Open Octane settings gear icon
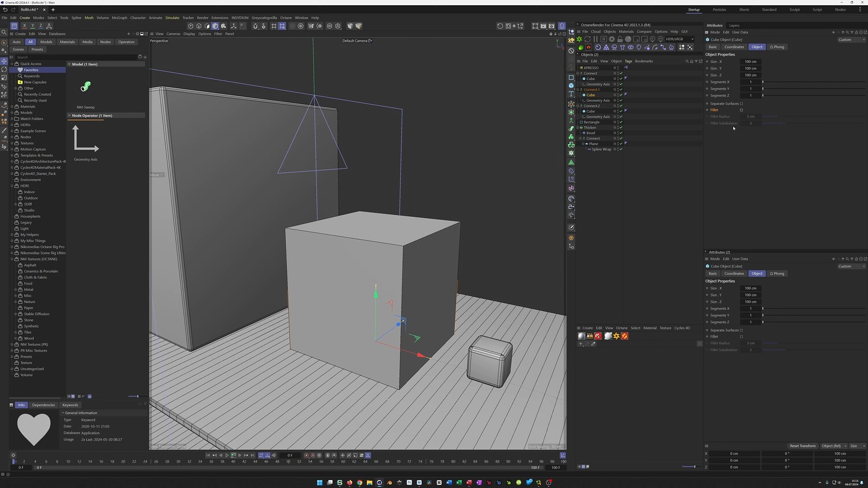This screenshot has height=488, width=868. click(612, 39)
